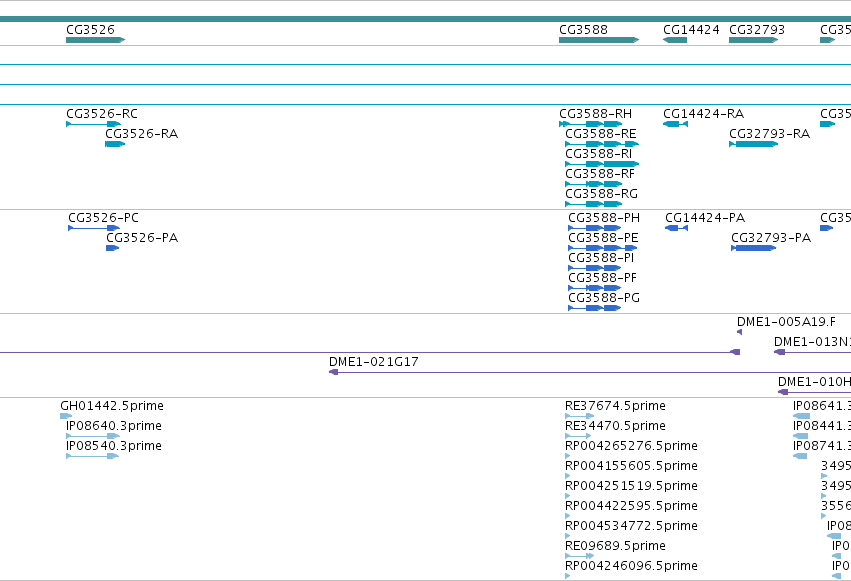Viewport: 851px width, 581px height.
Task: Open EST RP004422595.5prime
Action: 631,507
